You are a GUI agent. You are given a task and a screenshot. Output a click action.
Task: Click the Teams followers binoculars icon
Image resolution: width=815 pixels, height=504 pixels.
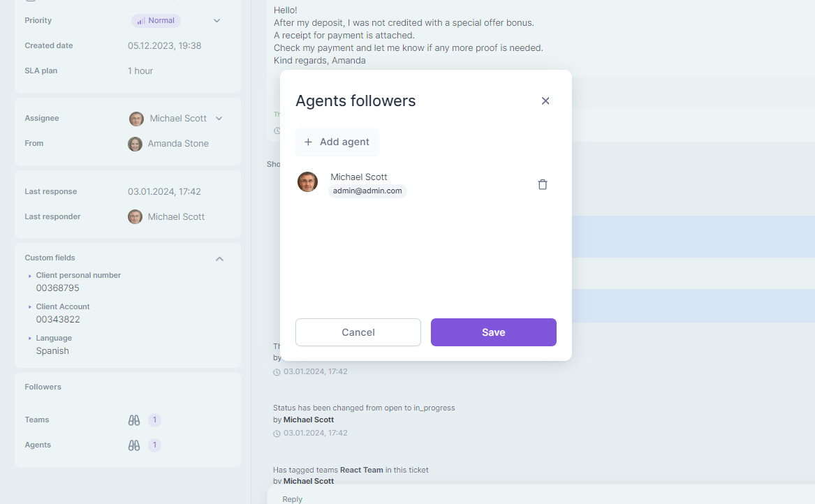134,420
